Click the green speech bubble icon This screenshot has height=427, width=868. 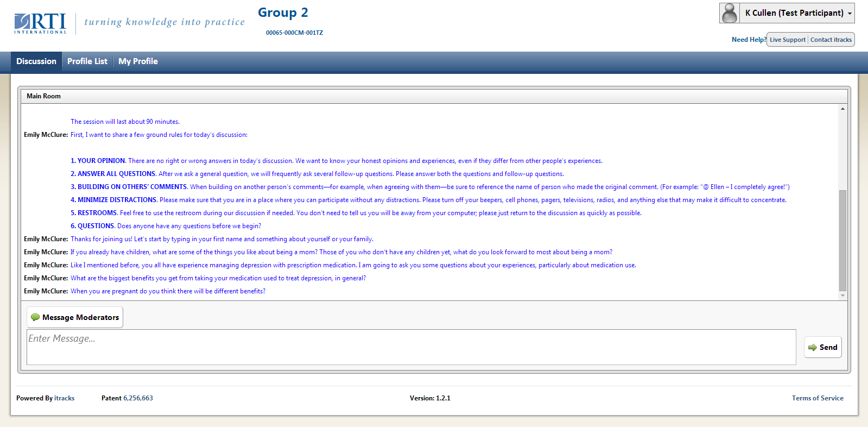(35, 317)
